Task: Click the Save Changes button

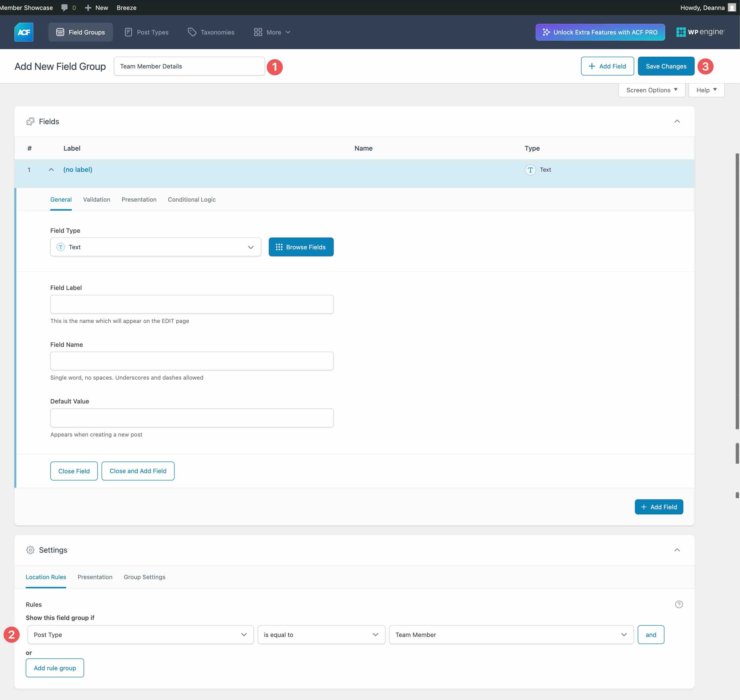Action: pyautogui.click(x=666, y=66)
